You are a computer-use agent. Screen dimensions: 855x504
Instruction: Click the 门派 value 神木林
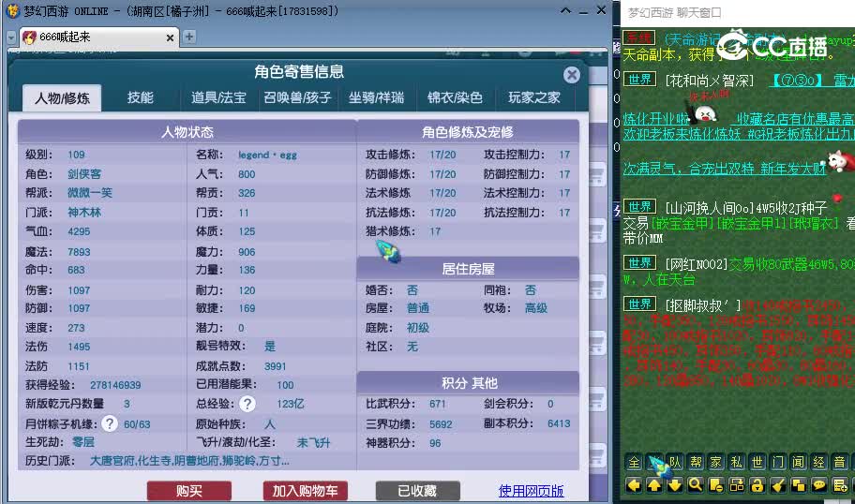pyautogui.click(x=84, y=212)
